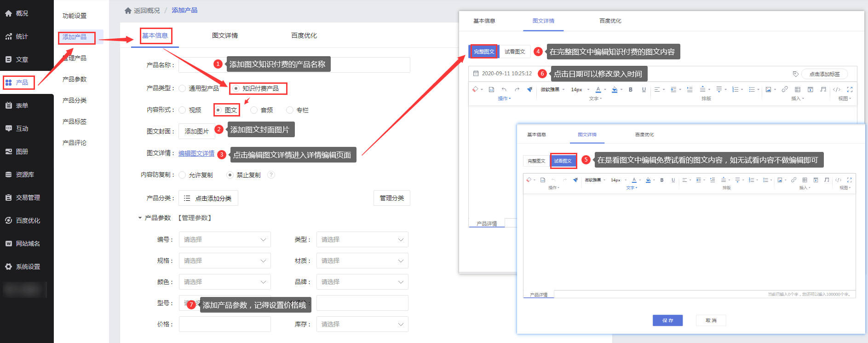Click the 系统设置 gear icon in sidebar
Image resolution: width=868 pixels, height=343 pixels.
point(9,267)
